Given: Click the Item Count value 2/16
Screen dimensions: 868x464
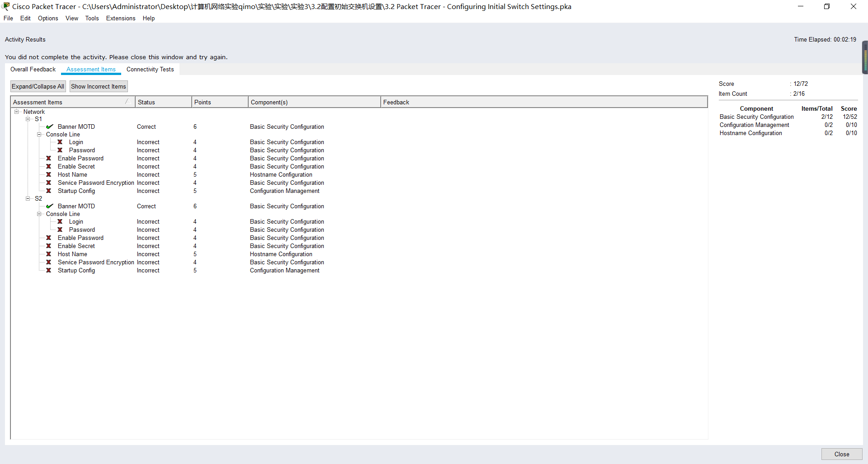Looking at the screenshot, I should 799,94.
